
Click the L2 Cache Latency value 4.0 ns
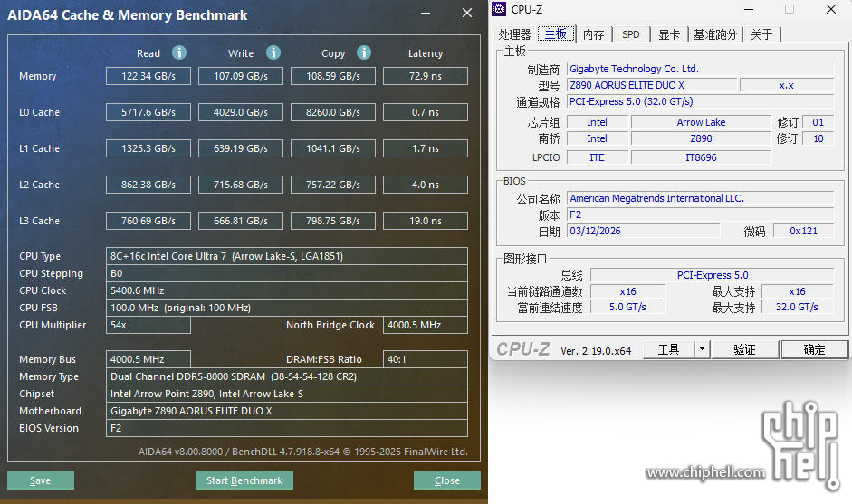coord(426,185)
